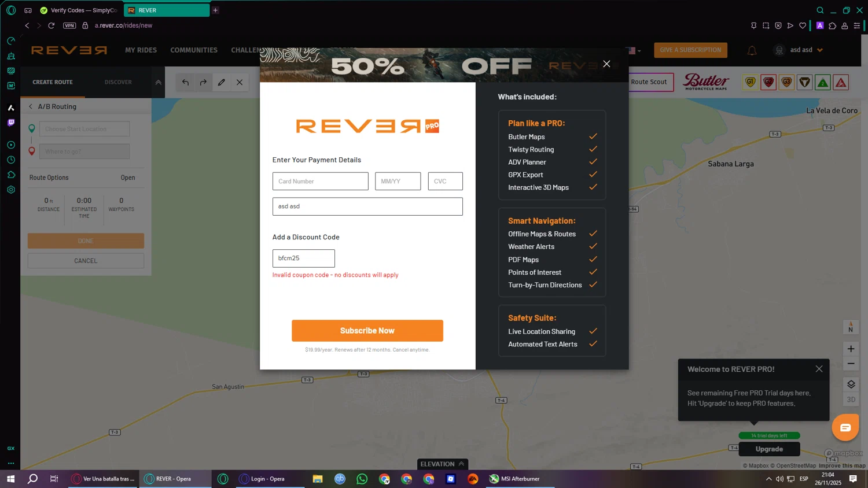Switch to CREATE ROUTE tab
This screenshot has height=488, width=868.
click(x=53, y=82)
